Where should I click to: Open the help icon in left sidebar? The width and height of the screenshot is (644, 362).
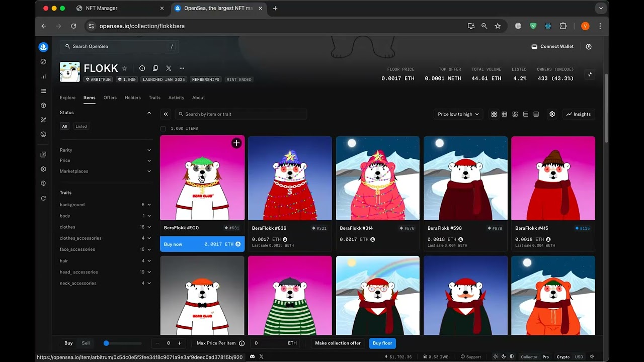pos(43,184)
